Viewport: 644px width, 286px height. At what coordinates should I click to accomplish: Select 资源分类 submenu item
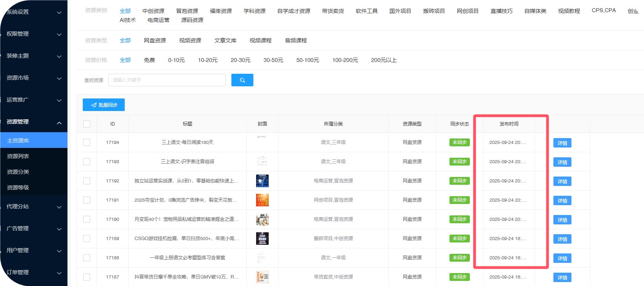(x=18, y=172)
